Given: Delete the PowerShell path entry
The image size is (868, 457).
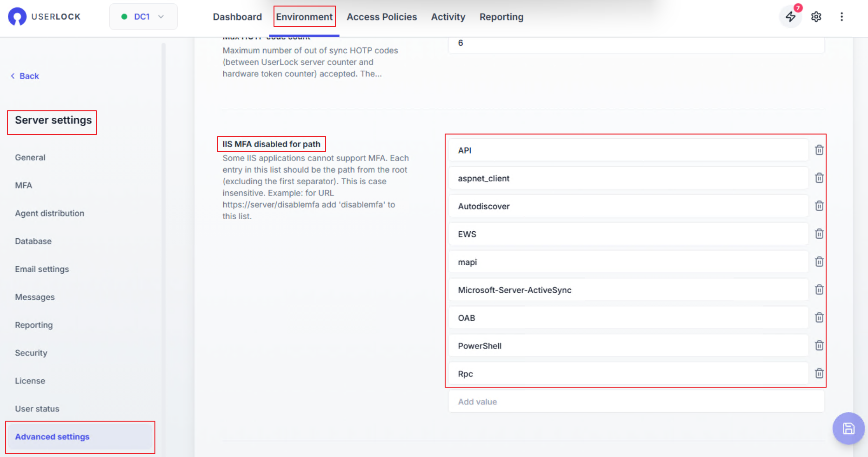Looking at the screenshot, I should tap(819, 346).
